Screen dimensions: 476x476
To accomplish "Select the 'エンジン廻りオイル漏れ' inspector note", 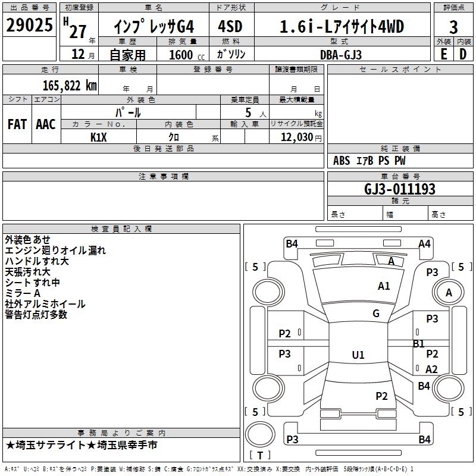I will 55,250.
